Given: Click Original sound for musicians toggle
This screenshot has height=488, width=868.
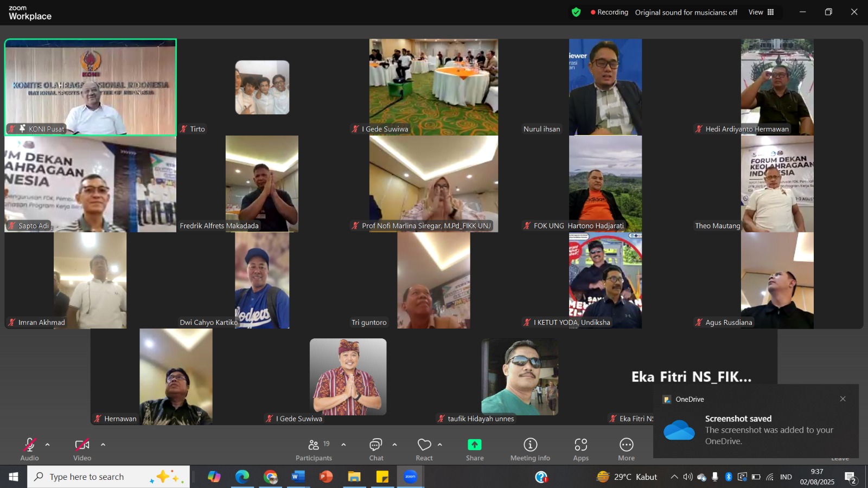Looking at the screenshot, I should [686, 12].
